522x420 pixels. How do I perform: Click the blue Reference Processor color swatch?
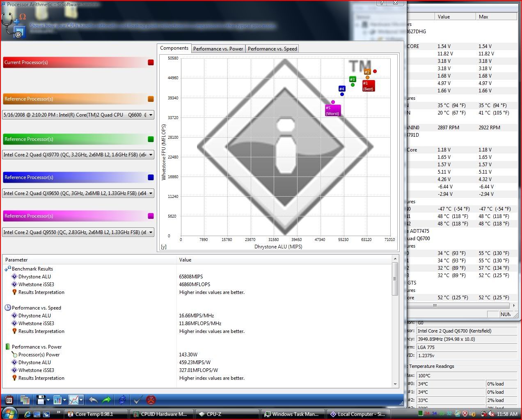[x=151, y=177]
